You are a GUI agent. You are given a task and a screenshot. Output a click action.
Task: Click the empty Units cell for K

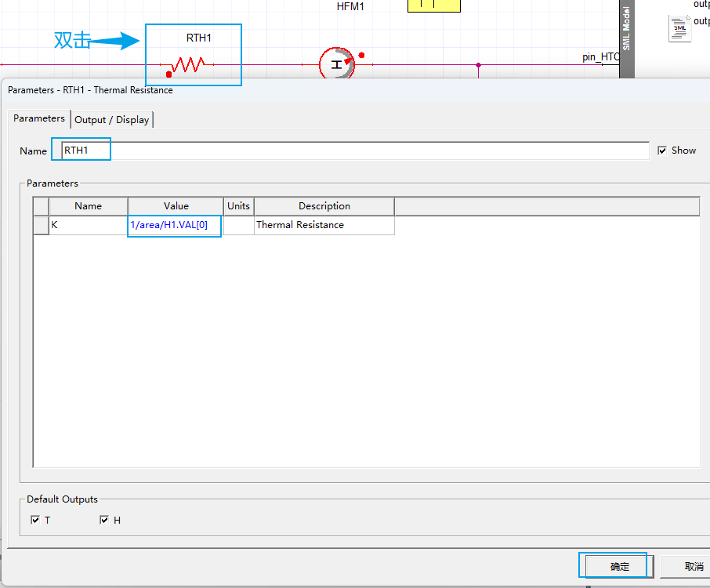click(238, 225)
